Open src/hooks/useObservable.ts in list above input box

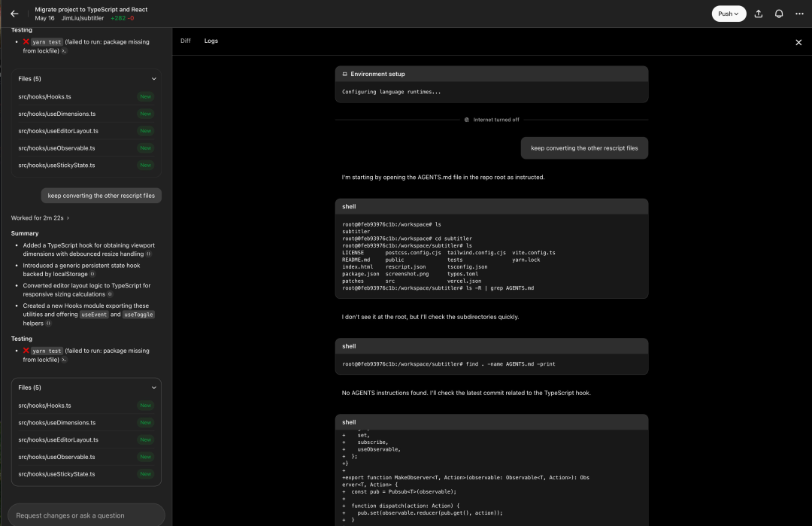click(x=86, y=457)
